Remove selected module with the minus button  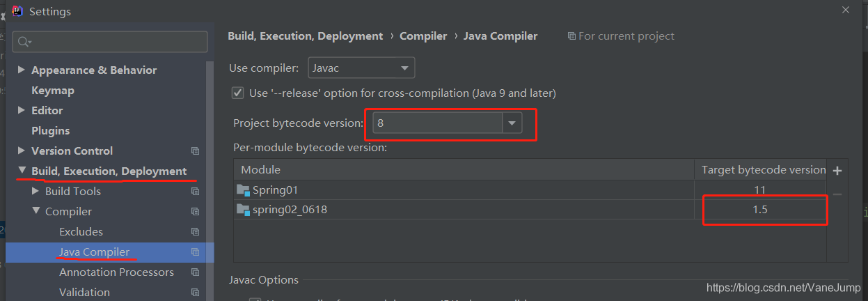[837, 194]
